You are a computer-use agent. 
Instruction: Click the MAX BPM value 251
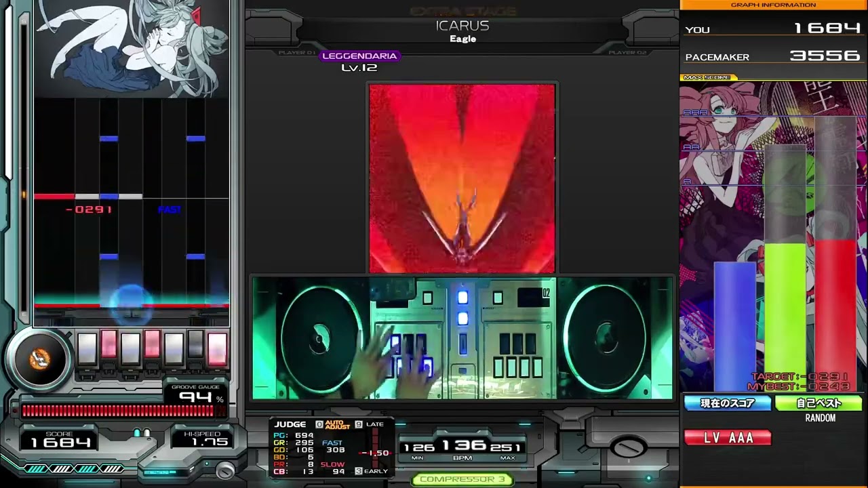pyautogui.click(x=507, y=447)
